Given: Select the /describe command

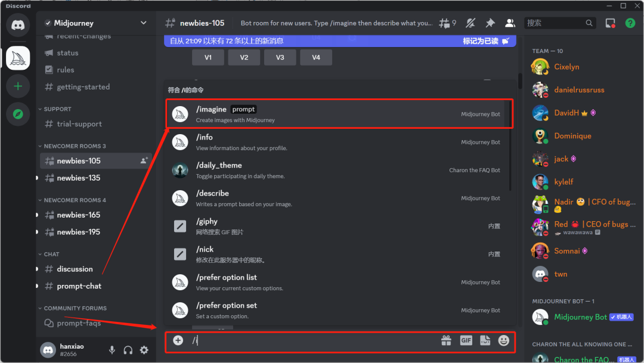Looking at the screenshot, I should (x=339, y=198).
